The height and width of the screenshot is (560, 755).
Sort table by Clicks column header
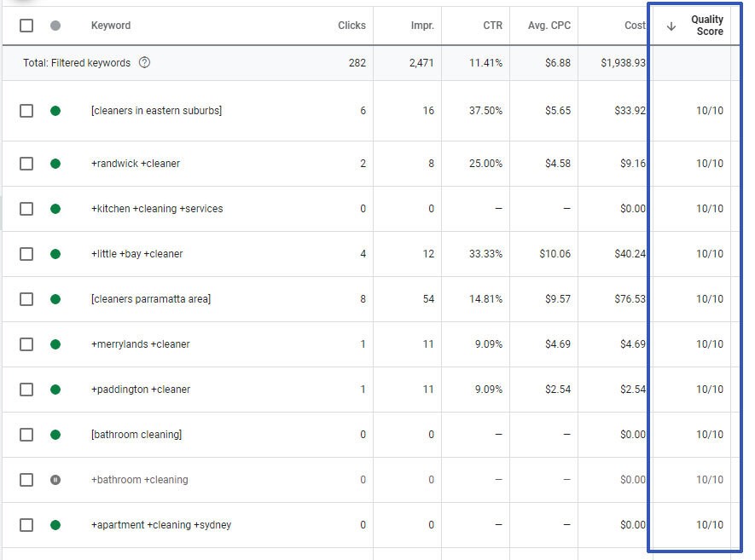click(x=351, y=26)
